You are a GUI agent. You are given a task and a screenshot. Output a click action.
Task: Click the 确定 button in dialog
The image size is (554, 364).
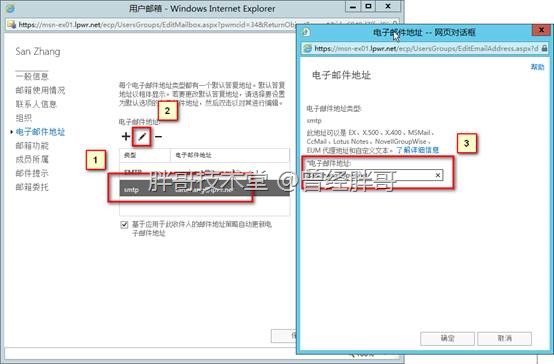click(x=447, y=338)
